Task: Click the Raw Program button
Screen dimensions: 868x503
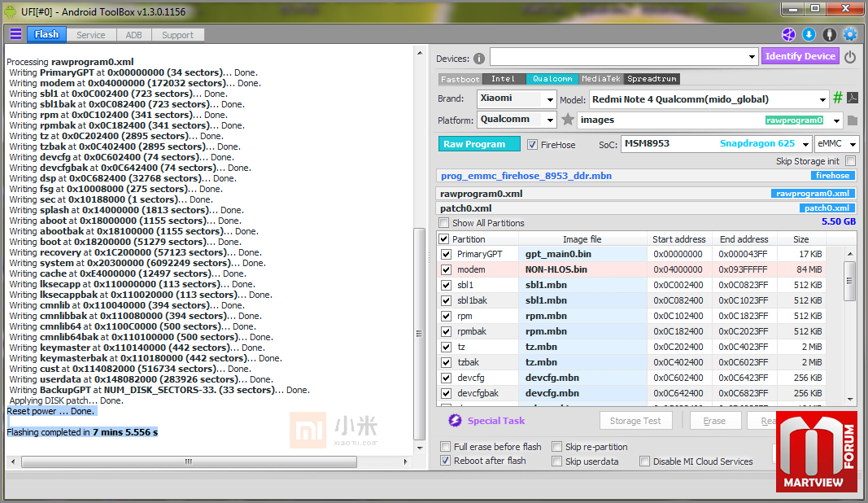Action: [x=474, y=144]
